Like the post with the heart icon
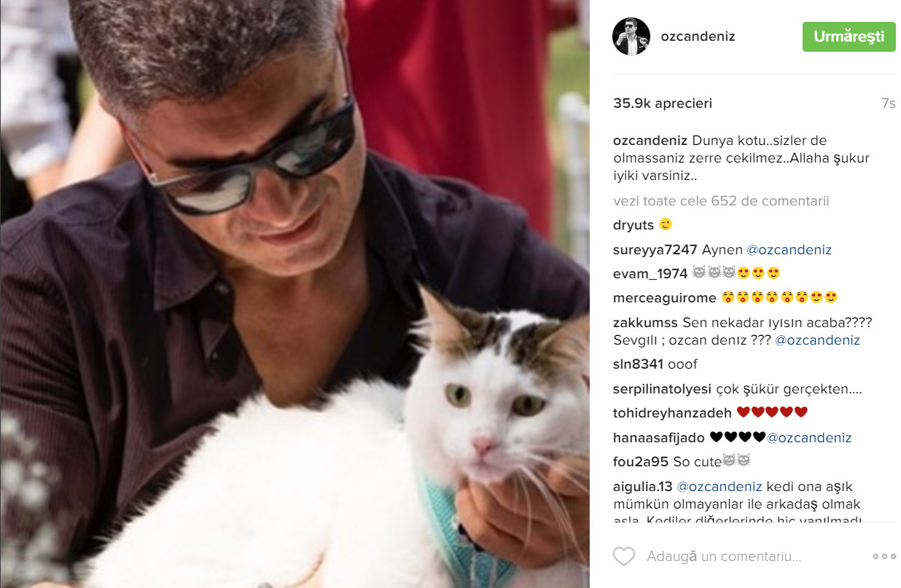Image resolution: width=901 pixels, height=588 pixels. [x=624, y=557]
